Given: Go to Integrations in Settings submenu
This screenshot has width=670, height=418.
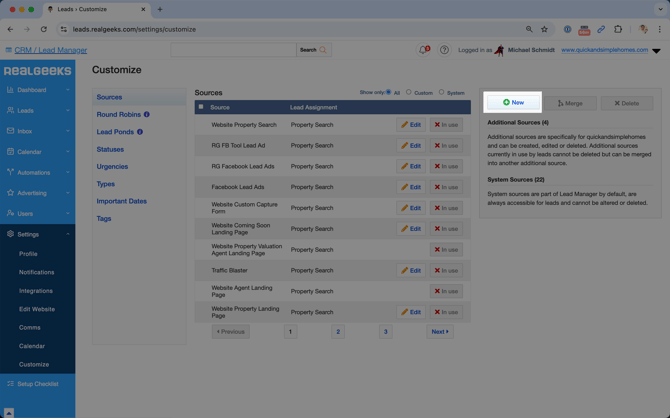Looking at the screenshot, I should point(36,291).
